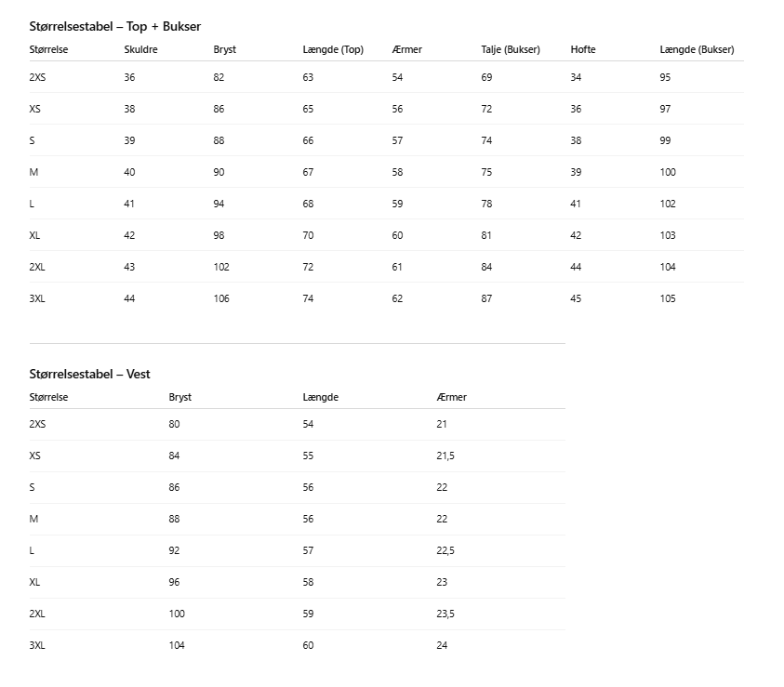This screenshot has height=687, width=784.
Task: Select the trouser length value 99 cell
Action: (665, 141)
